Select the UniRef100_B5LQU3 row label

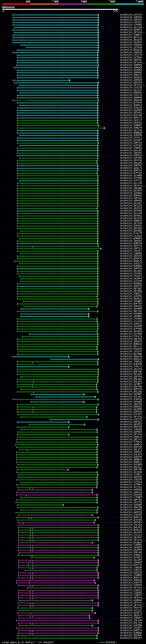coord(131,379)
